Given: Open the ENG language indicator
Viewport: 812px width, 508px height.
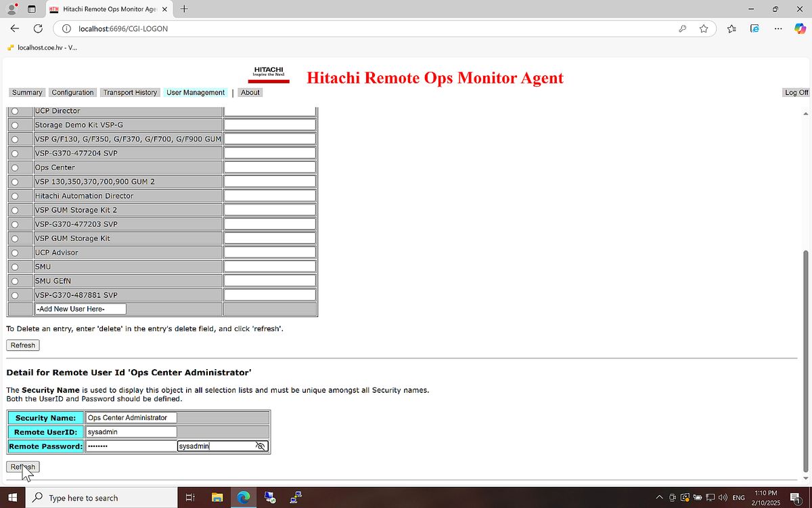Looking at the screenshot, I should pos(739,498).
